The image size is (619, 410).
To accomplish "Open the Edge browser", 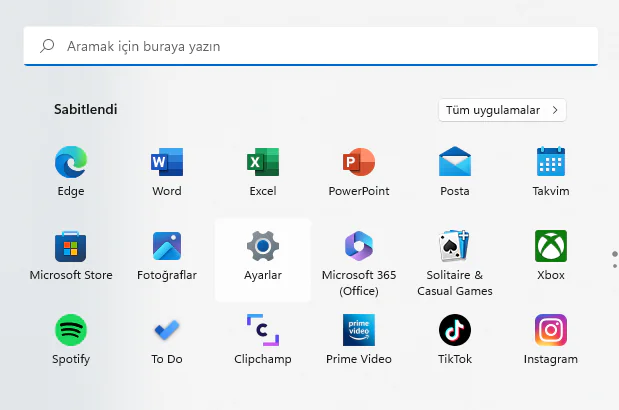I will pos(71,171).
